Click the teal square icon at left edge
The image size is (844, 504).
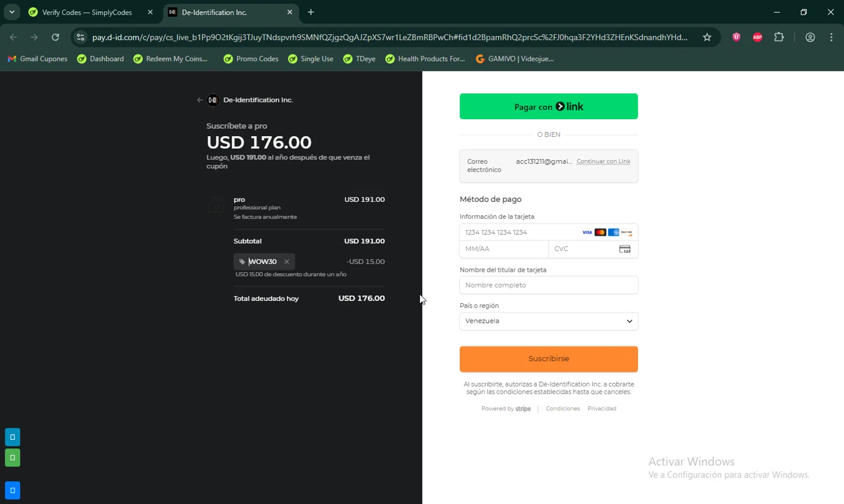tap(12, 437)
